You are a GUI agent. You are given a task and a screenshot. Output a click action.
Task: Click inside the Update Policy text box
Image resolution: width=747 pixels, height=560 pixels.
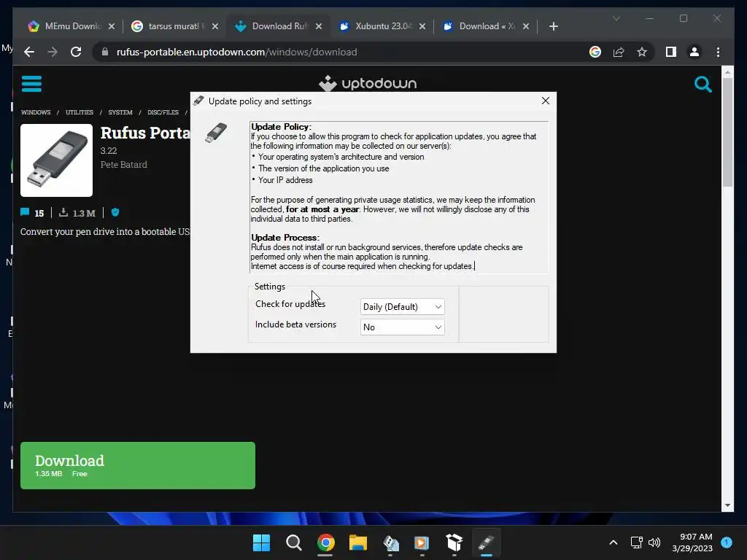399,197
